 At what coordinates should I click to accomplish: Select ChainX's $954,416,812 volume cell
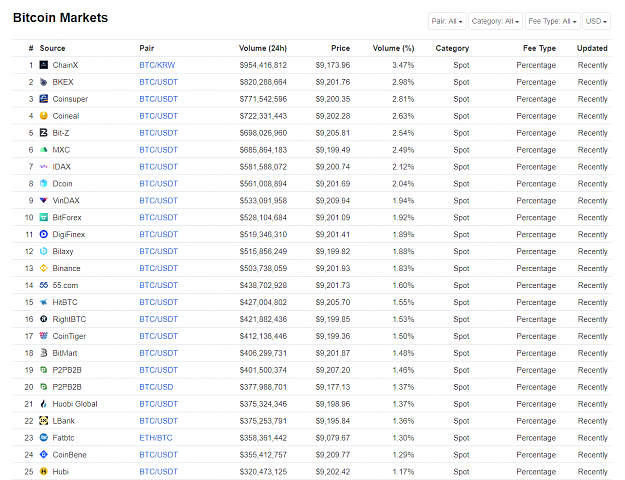pyautogui.click(x=263, y=65)
